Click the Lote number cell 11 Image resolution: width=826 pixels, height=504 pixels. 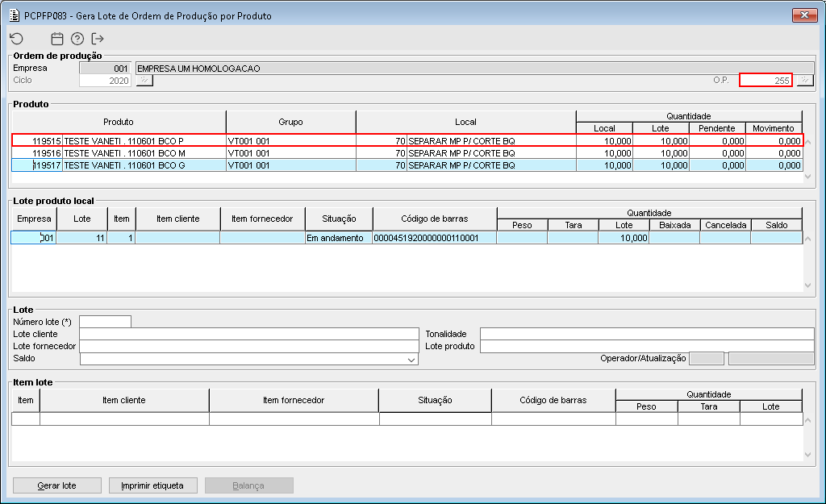[81, 238]
